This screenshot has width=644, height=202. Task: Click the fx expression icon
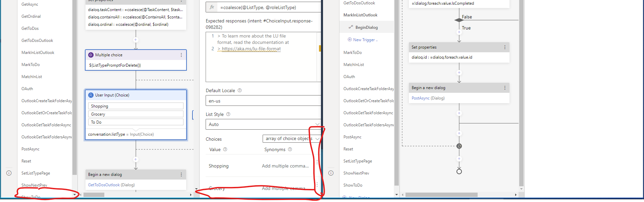point(212,7)
